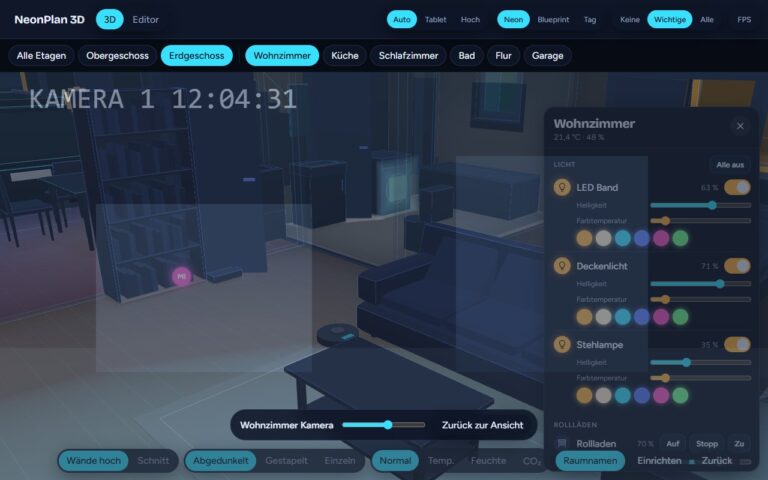Turn off the Stehlampe switch
Image resolution: width=768 pixels, height=480 pixels.
(737, 344)
